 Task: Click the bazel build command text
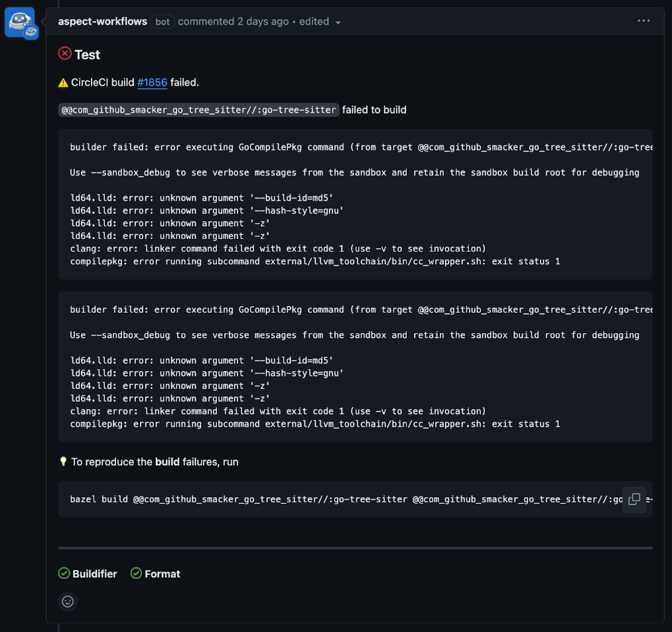tap(346, 499)
